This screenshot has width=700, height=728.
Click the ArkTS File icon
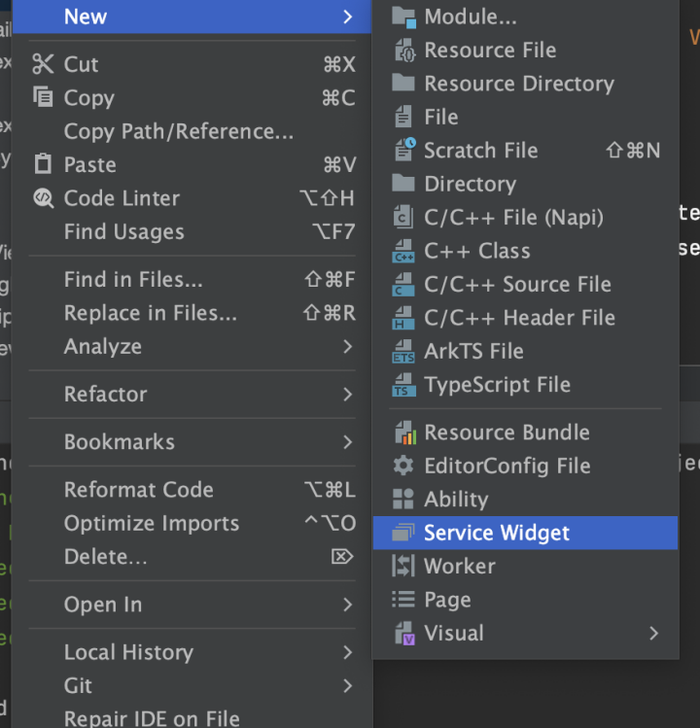pos(402,352)
